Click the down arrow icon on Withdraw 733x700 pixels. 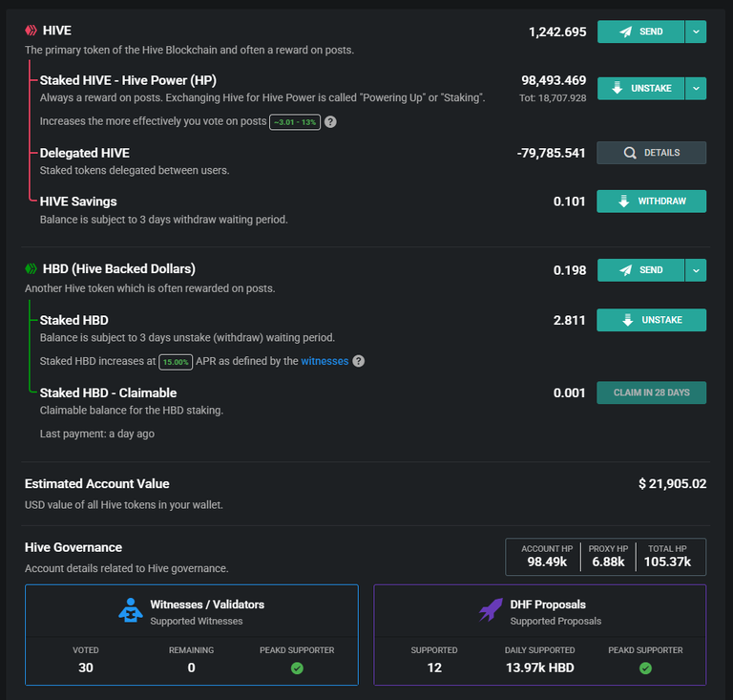pyautogui.click(x=623, y=202)
